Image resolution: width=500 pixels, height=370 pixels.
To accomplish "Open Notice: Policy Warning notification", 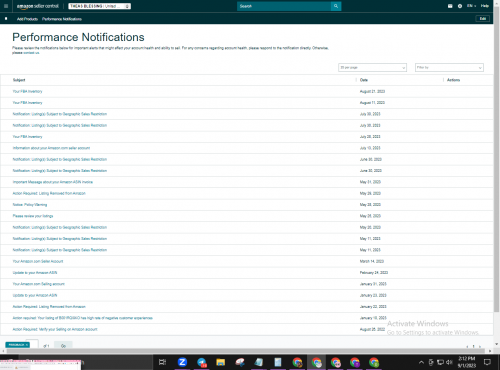I will 30,205.
